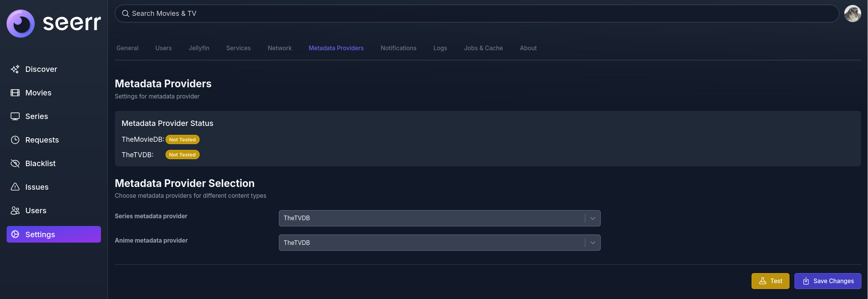Click the Seerr logo

point(54,23)
